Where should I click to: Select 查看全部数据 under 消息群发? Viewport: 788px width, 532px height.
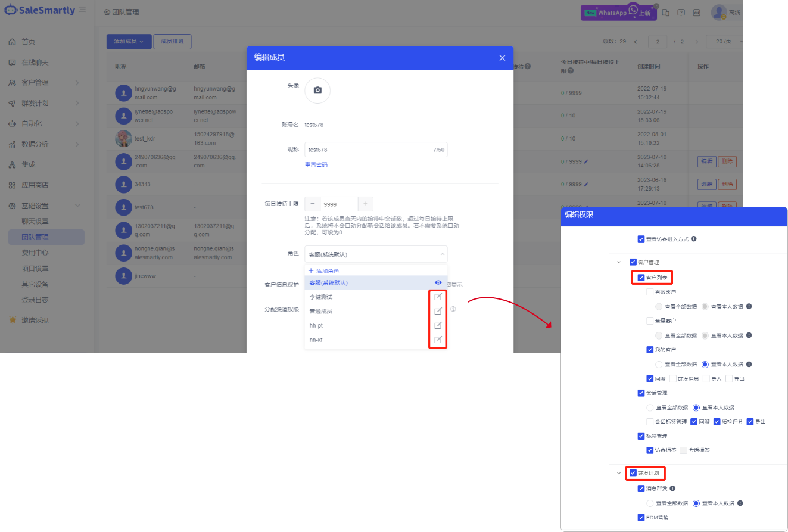pyautogui.click(x=650, y=503)
